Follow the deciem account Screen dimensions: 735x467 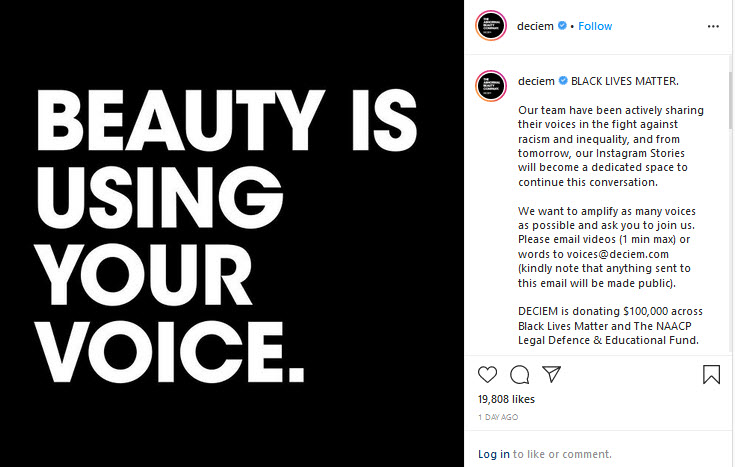(x=595, y=26)
